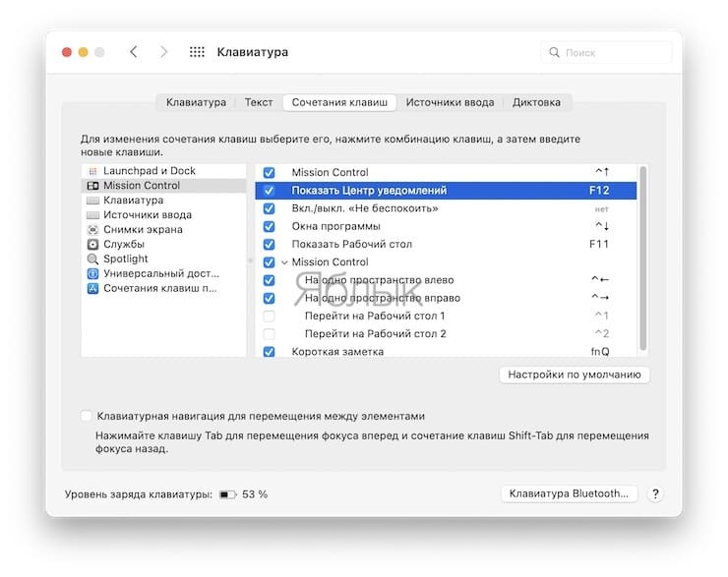Uncheck Показать Центр уведомлений checkbox
This screenshot has width=728, height=577.
[269, 191]
